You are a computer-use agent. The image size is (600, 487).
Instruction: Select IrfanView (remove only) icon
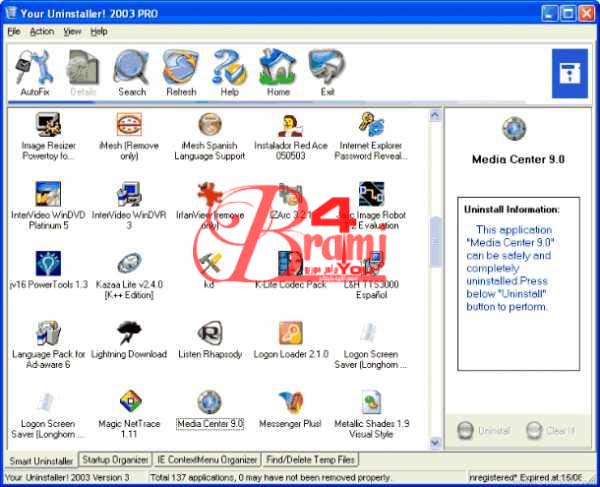[x=210, y=194]
